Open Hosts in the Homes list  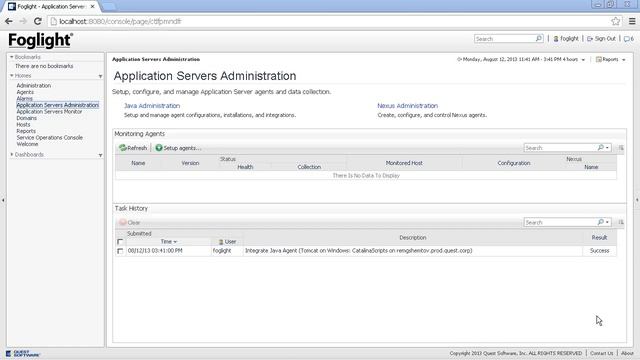click(x=23, y=124)
